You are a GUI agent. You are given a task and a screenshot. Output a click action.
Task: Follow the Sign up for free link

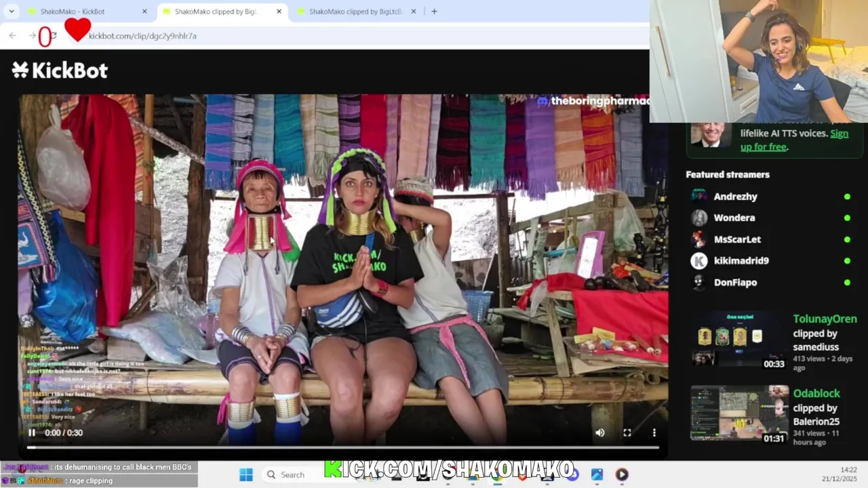pos(794,140)
